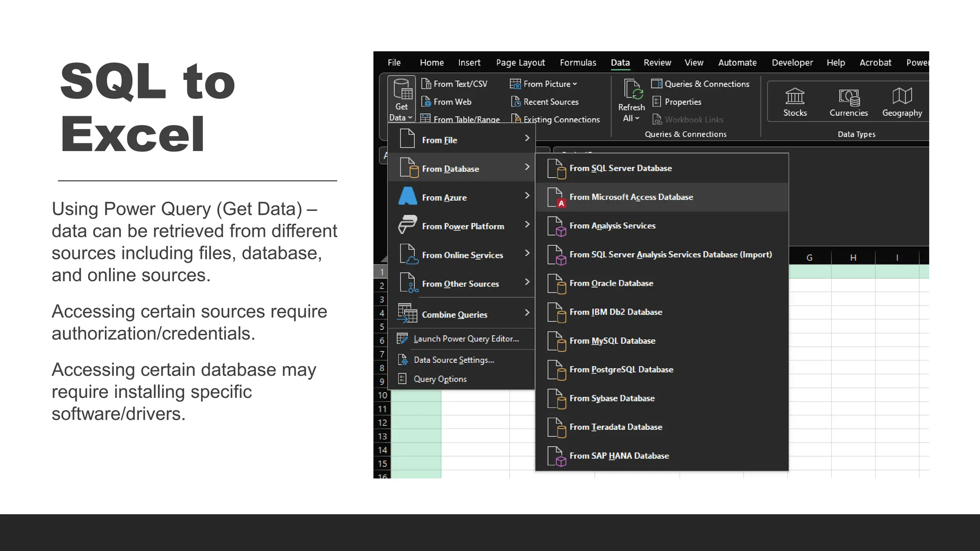Click the From Text/CSV icon
The width and height of the screenshot is (980, 551).
tap(426, 84)
